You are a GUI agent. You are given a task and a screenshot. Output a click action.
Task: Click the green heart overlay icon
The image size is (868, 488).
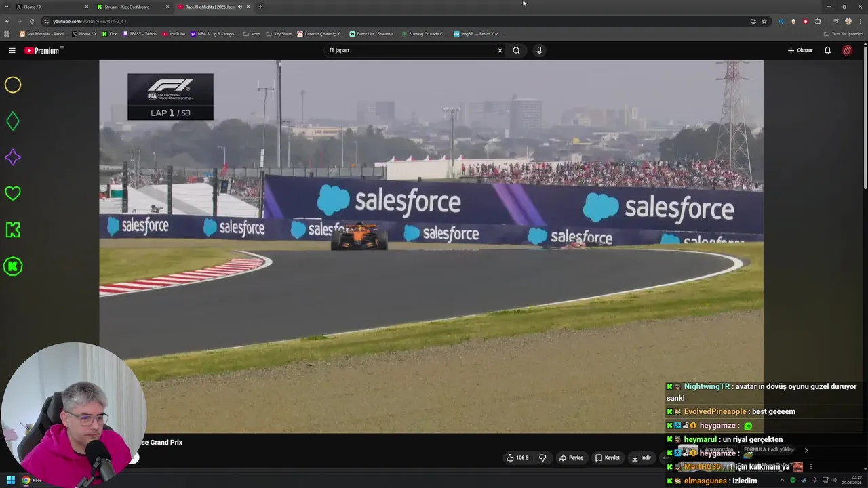(13, 194)
